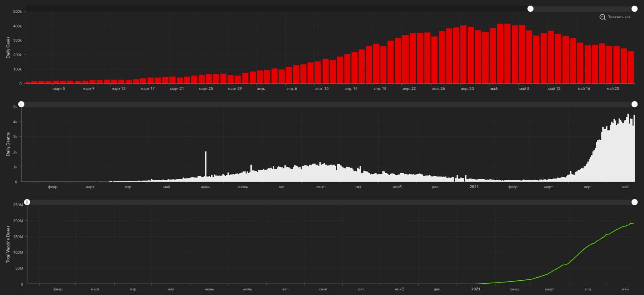Click left handle of Daily Deaths range slider
The image size is (644, 295).
tap(21, 104)
